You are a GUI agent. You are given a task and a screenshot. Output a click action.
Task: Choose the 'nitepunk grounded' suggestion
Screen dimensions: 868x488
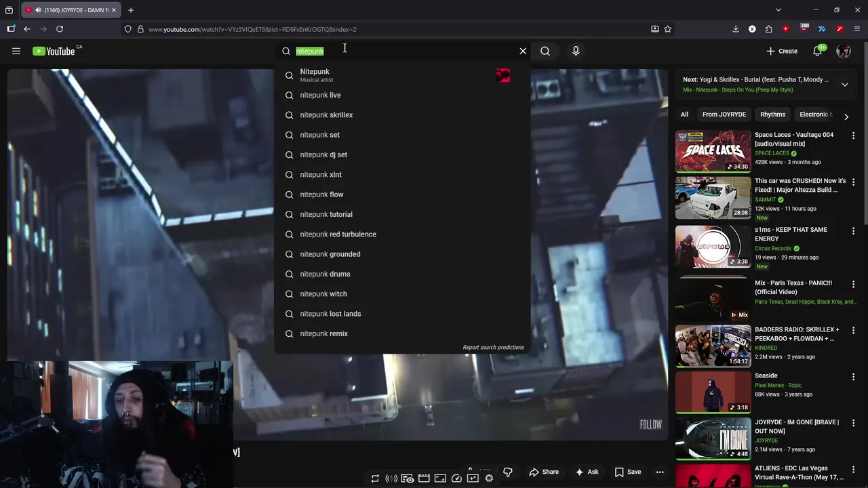tap(402, 254)
